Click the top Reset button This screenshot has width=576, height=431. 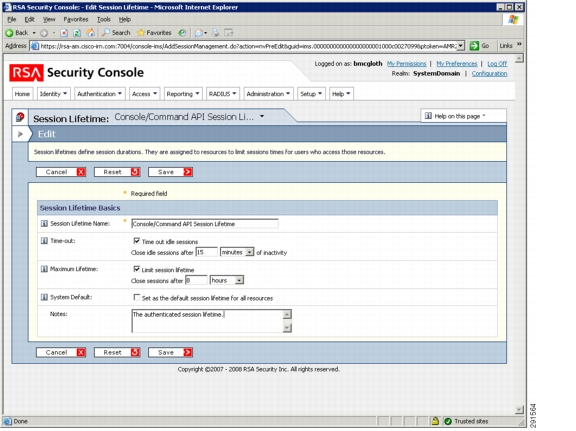point(117,172)
